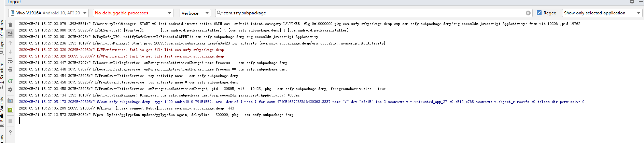Switch to the Structure side tab
This screenshot has height=143, width=644.
click(x=2, y=74)
